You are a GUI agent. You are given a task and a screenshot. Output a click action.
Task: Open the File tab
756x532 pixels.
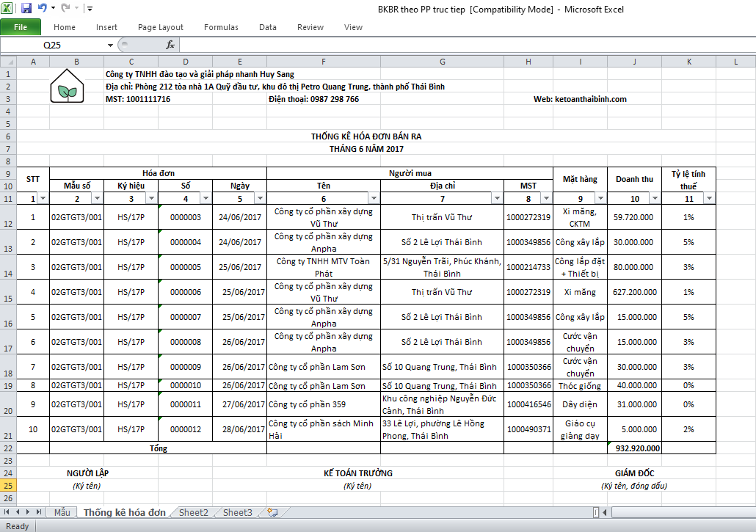[21, 27]
